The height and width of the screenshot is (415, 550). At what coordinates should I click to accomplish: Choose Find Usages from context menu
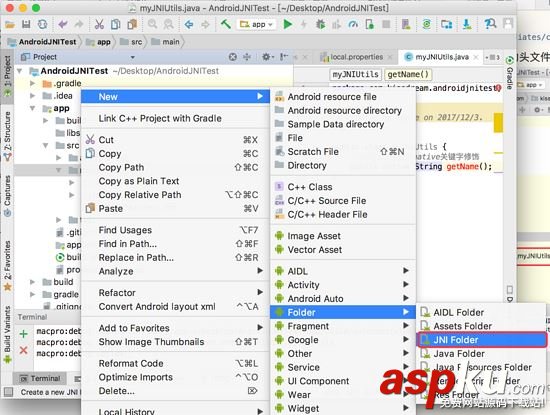175,230
